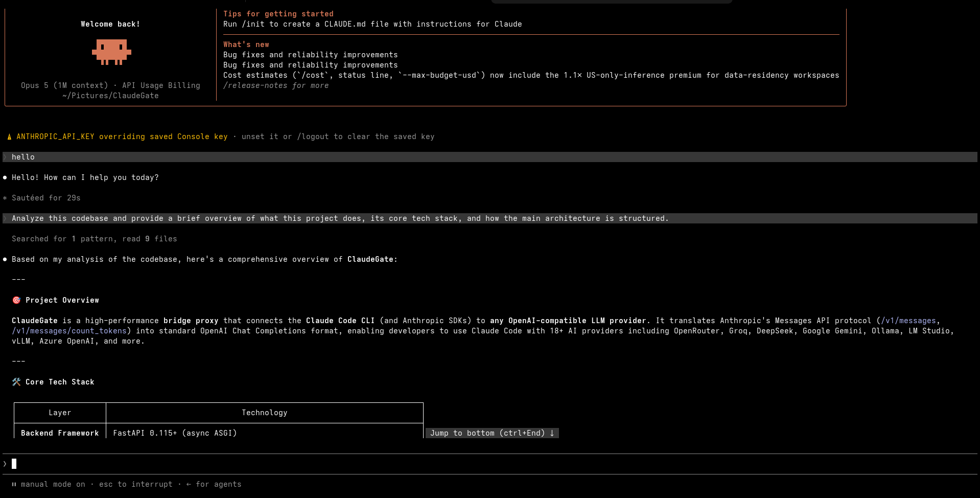980x498 pixels.
Task: Click the bold 'bridge proxy' phrase
Action: coord(191,321)
